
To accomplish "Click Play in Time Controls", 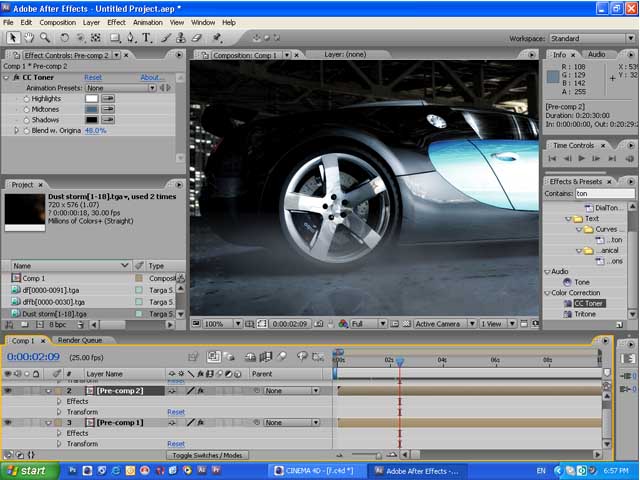I will coord(582,158).
